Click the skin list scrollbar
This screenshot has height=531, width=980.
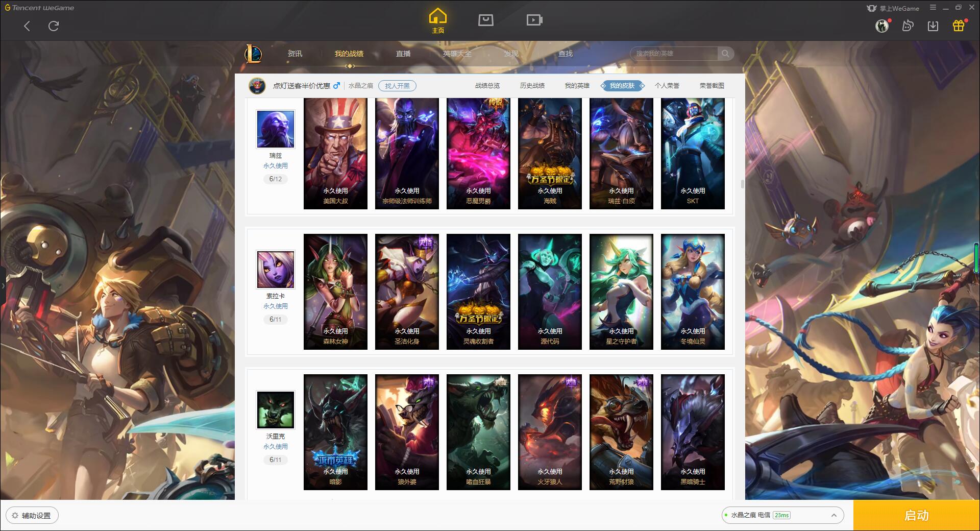[x=742, y=184]
